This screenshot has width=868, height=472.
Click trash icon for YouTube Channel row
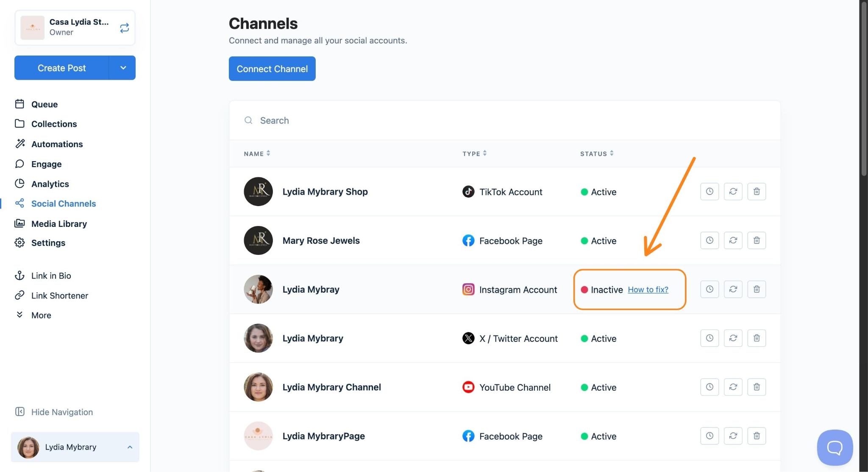757,387
